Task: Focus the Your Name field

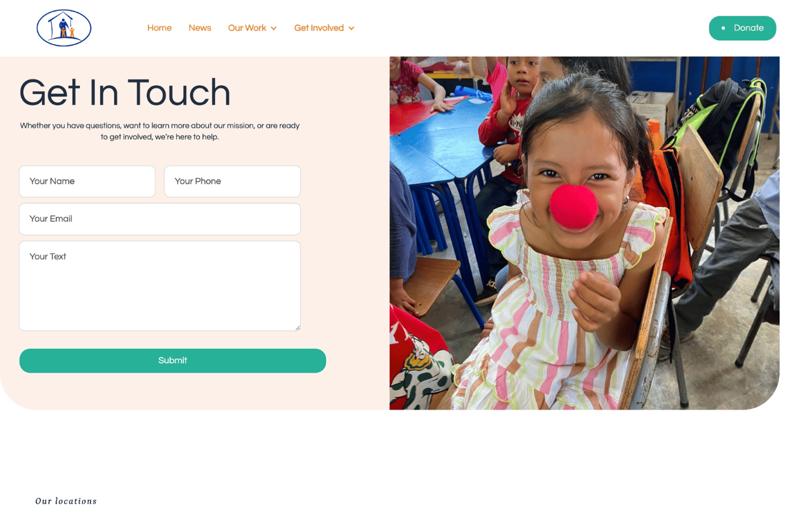Action: pos(87,182)
